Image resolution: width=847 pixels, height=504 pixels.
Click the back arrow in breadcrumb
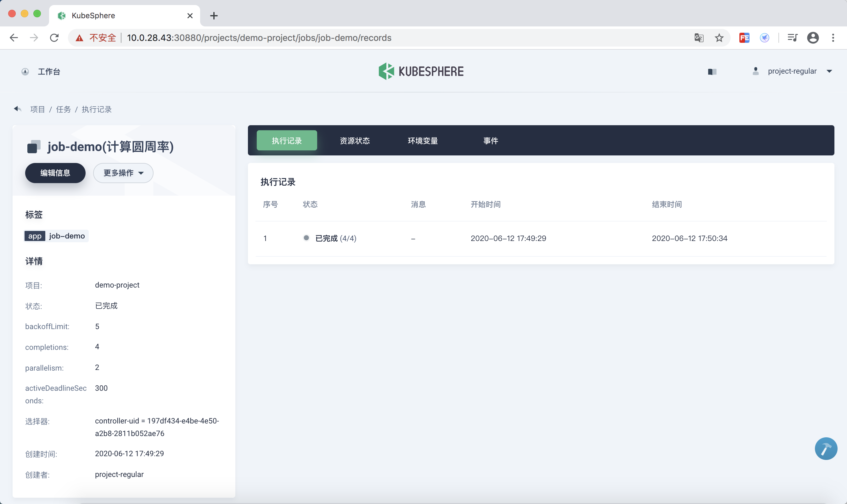[18, 109]
